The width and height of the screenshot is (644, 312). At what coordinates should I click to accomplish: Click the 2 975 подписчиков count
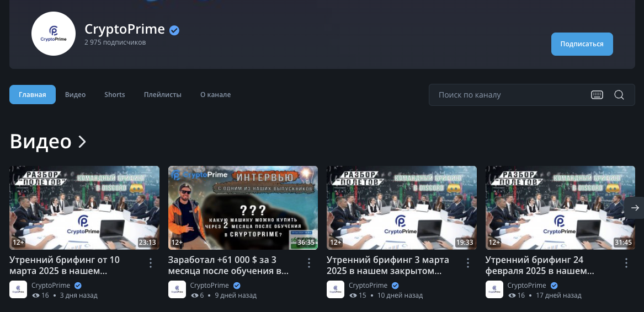coord(115,42)
